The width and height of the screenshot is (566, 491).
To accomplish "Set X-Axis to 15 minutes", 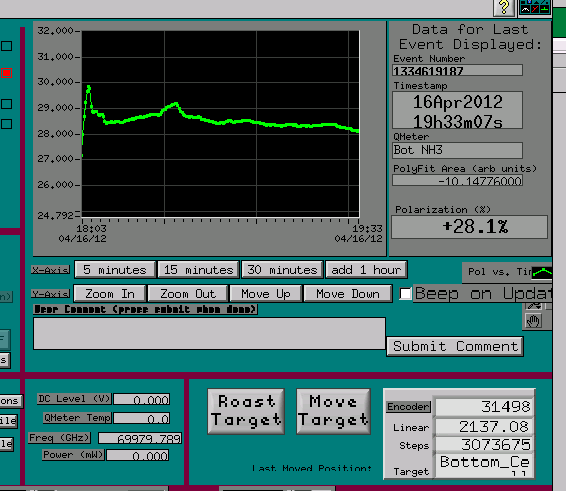I will click(199, 270).
